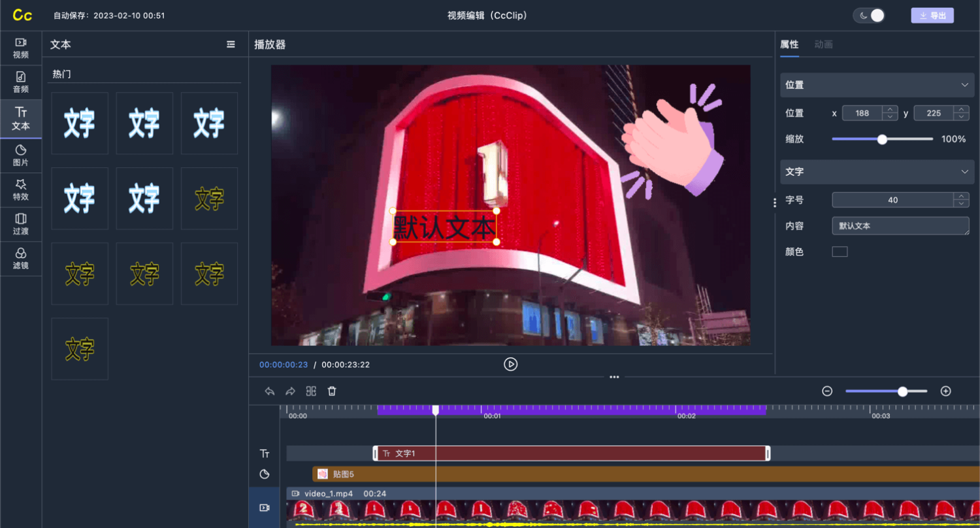980x528 pixels.
Task: Click the undo arrow in timeline toolbar
Action: pyautogui.click(x=269, y=391)
